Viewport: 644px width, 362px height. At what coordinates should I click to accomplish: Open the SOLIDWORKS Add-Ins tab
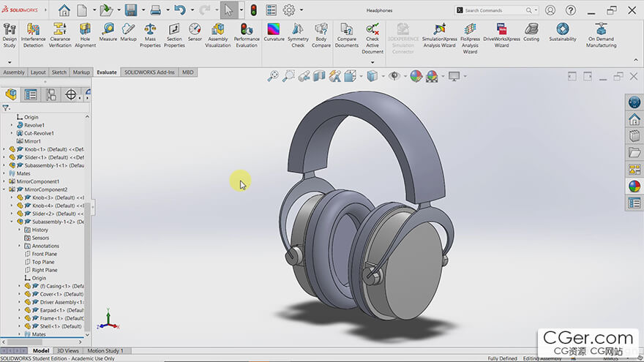coord(149,72)
